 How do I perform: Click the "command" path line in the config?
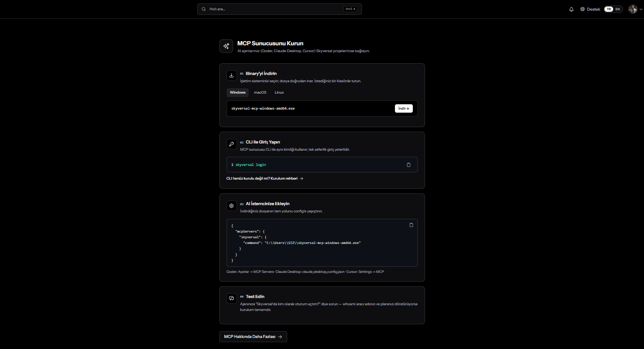(x=302, y=243)
